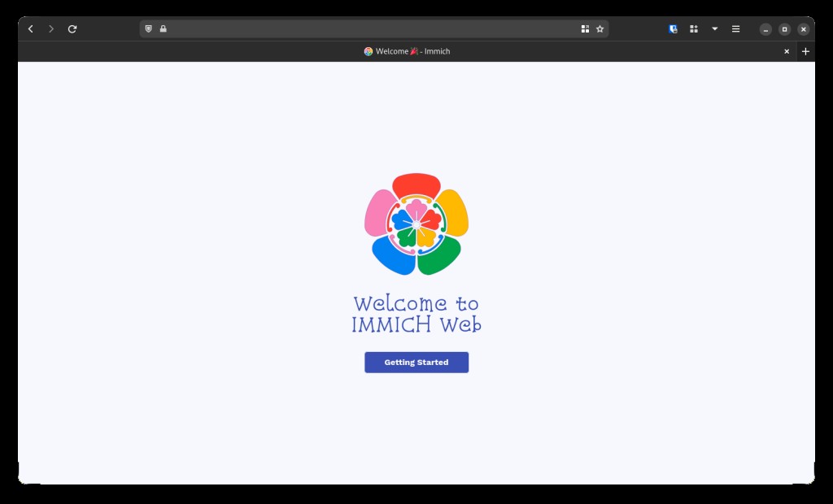
Task: Select the Welcome - Immich tab
Action: (x=407, y=51)
